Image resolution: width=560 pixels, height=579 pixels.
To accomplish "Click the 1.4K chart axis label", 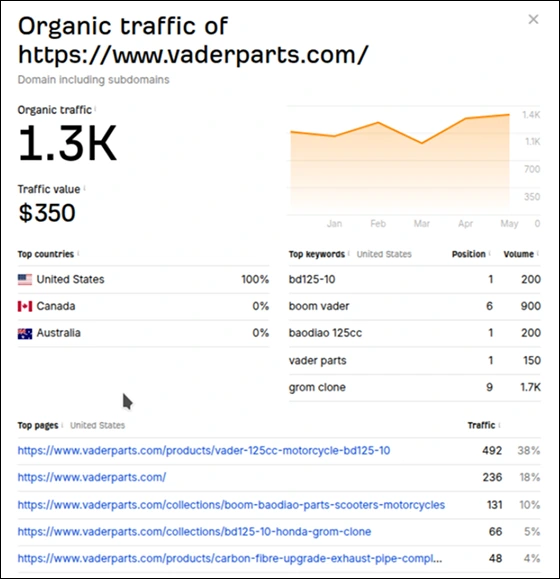I will coord(531,115).
